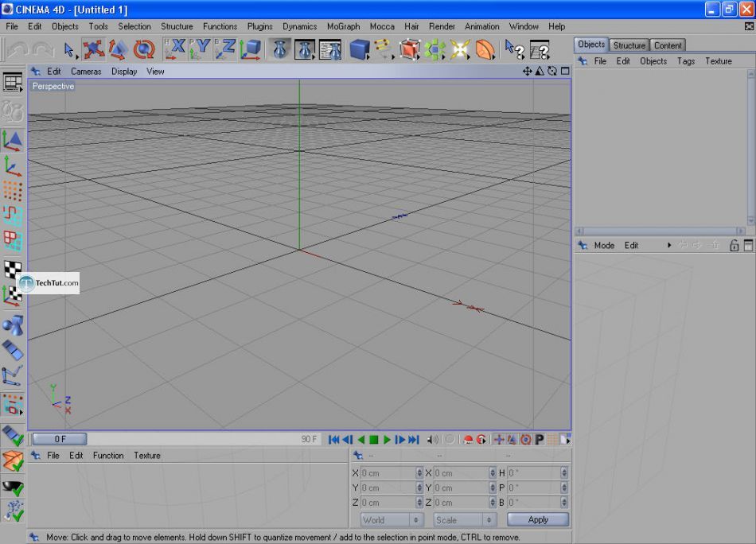Add a Cube primitive object

359,49
